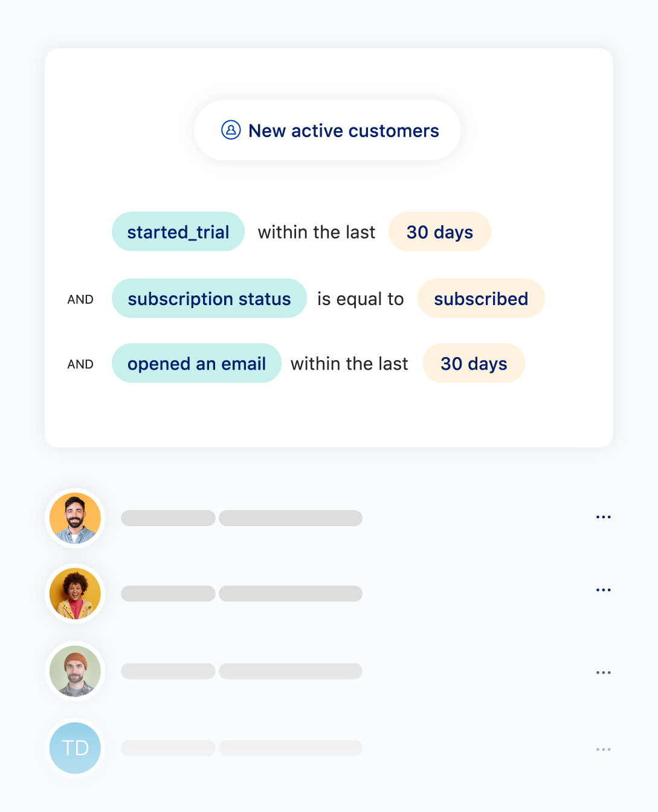
Task: Open the bearded man's avatar on orange background
Action: click(75, 518)
